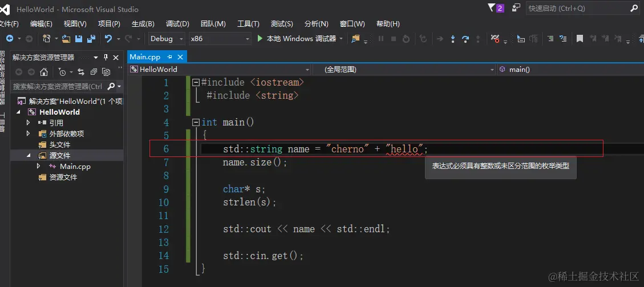Open the 编辑(E) menu
644x287 pixels.
pos(41,24)
